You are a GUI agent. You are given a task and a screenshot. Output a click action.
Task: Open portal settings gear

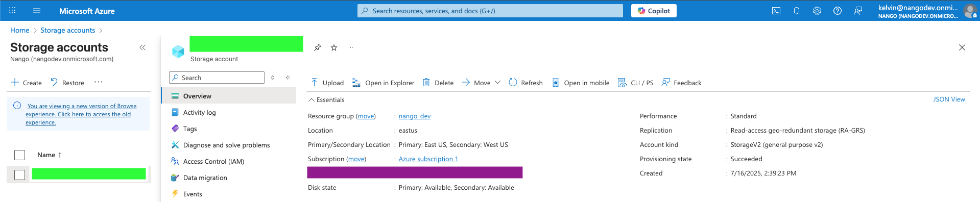(817, 11)
